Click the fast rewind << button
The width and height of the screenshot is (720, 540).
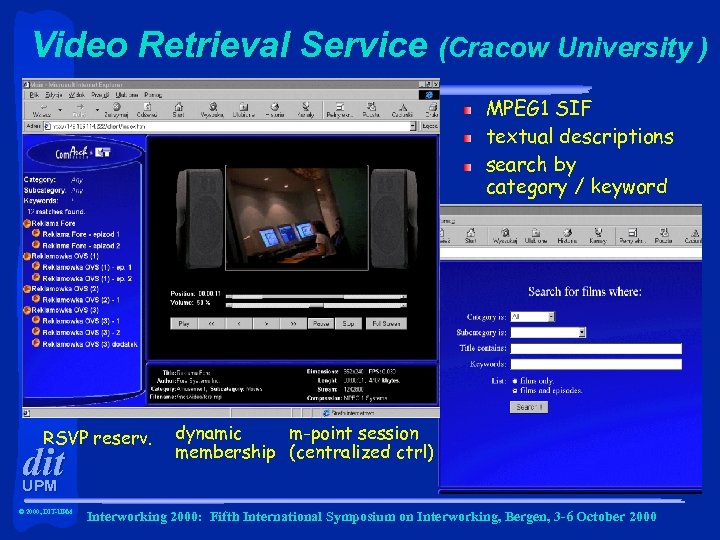point(211,324)
